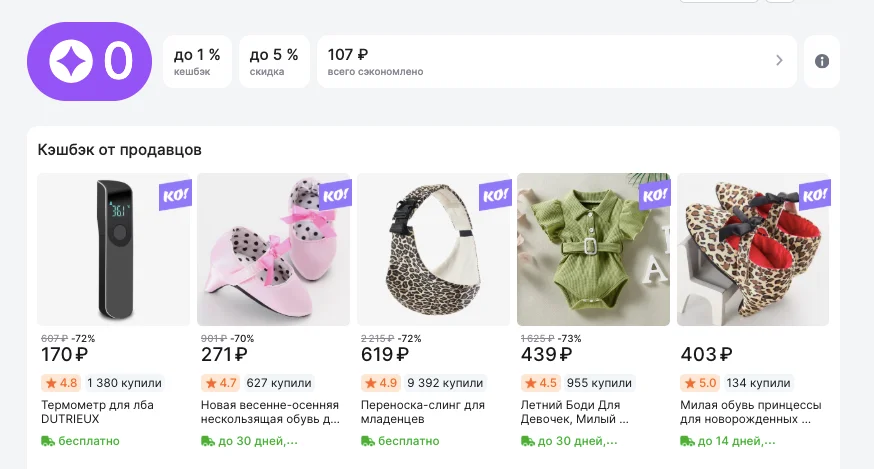Open the pink baby shoes image
Screen dimensions: 874x469
(x=273, y=250)
